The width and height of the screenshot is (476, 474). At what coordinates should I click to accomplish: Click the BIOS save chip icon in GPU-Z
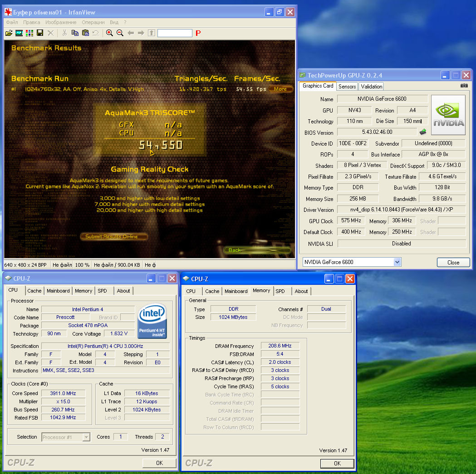coord(423,132)
